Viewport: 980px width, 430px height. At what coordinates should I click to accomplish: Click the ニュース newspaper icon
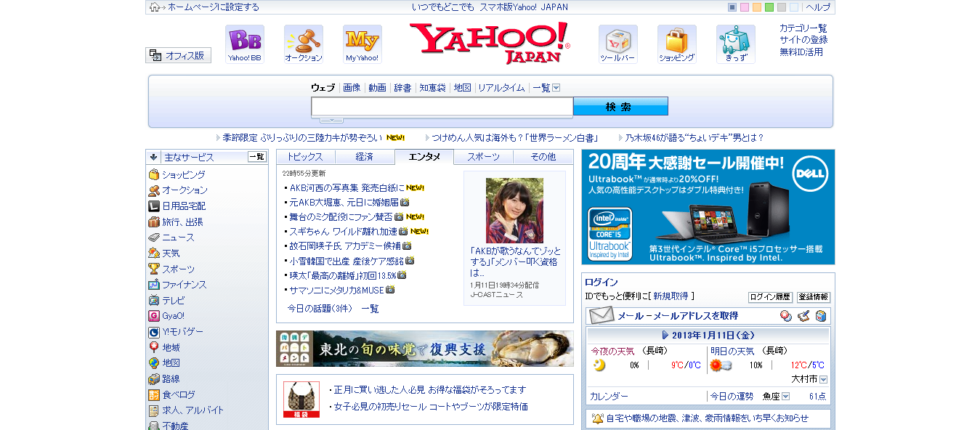[x=154, y=238]
